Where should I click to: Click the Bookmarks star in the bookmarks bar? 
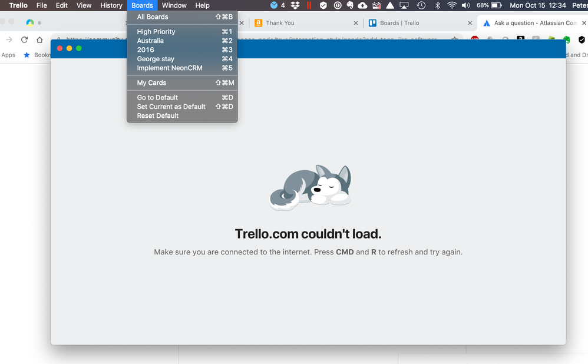[x=26, y=55]
